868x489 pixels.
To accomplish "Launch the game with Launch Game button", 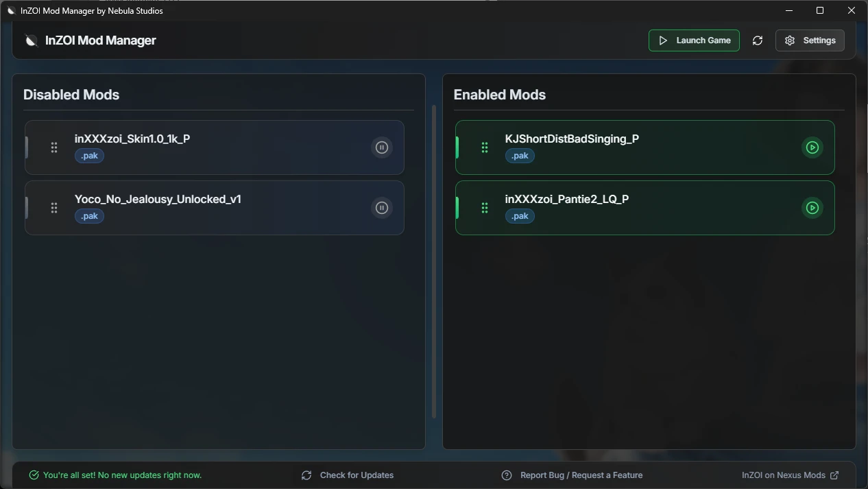I will click(694, 40).
